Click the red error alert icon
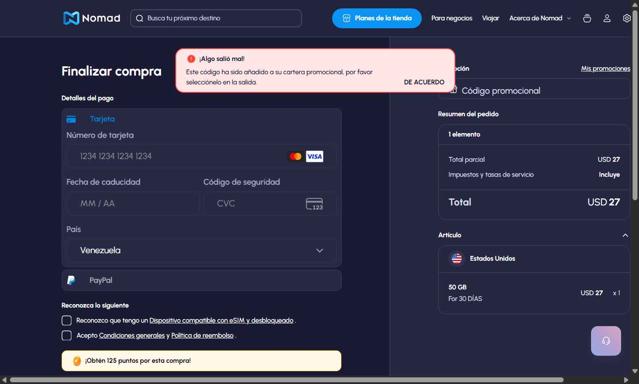Image resolution: width=639 pixels, height=384 pixels. pyautogui.click(x=191, y=59)
